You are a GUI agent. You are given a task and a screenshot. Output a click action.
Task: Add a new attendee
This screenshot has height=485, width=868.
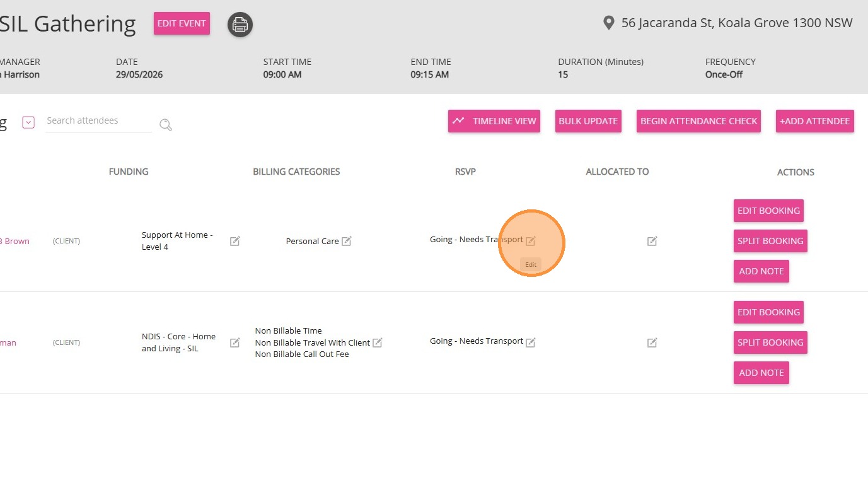pyautogui.click(x=814, y=121)
